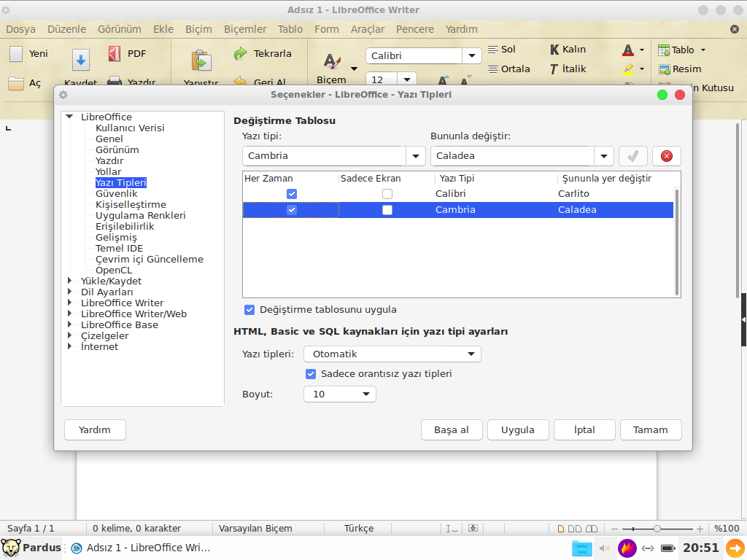Open the Yazı tipi Cambria dropdown arrow
This screenshot has height=560, width=747.
pyautogui.click(x=415, y=156)
